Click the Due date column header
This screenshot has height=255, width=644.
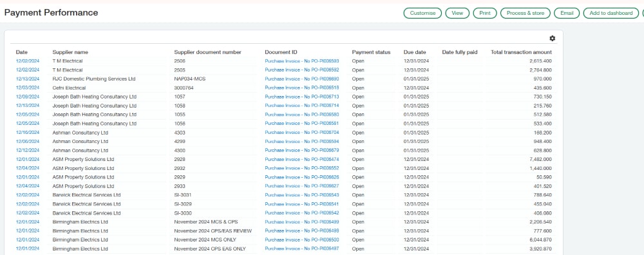[x=415, y=52]
